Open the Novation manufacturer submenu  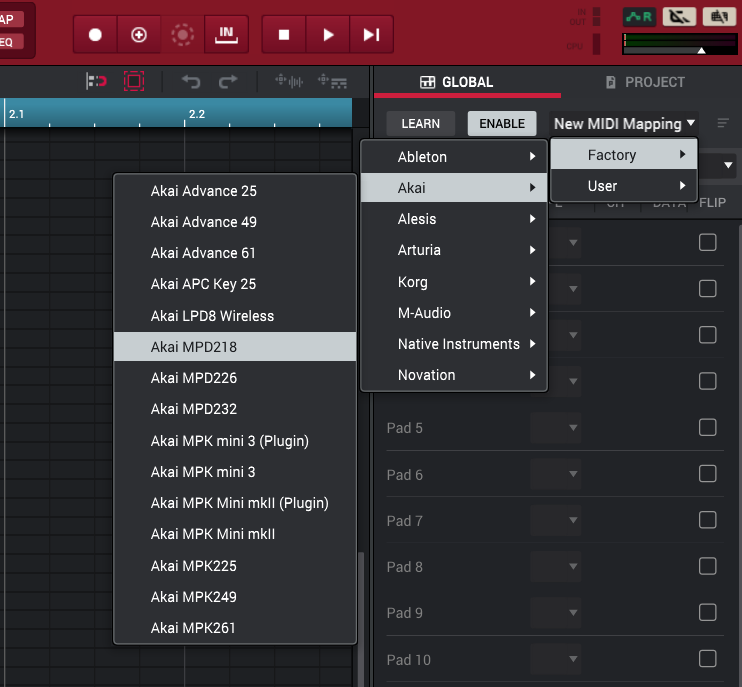coord(454,375)
